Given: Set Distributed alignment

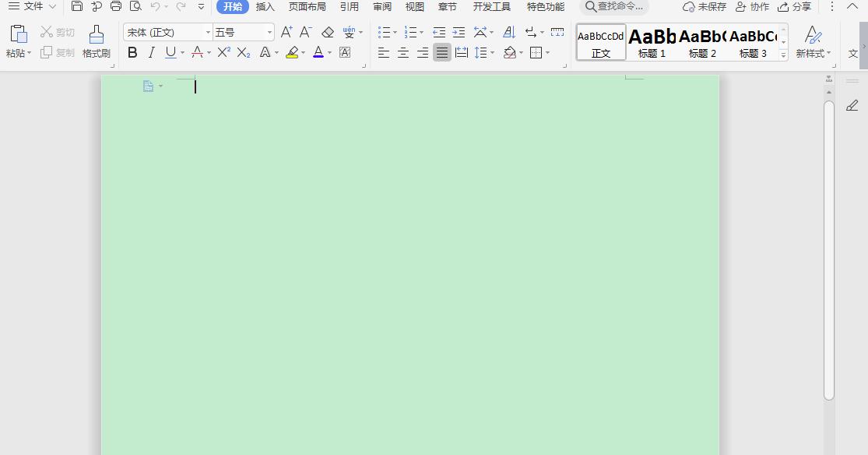Looking at the screenshot, I should [461, 53].
